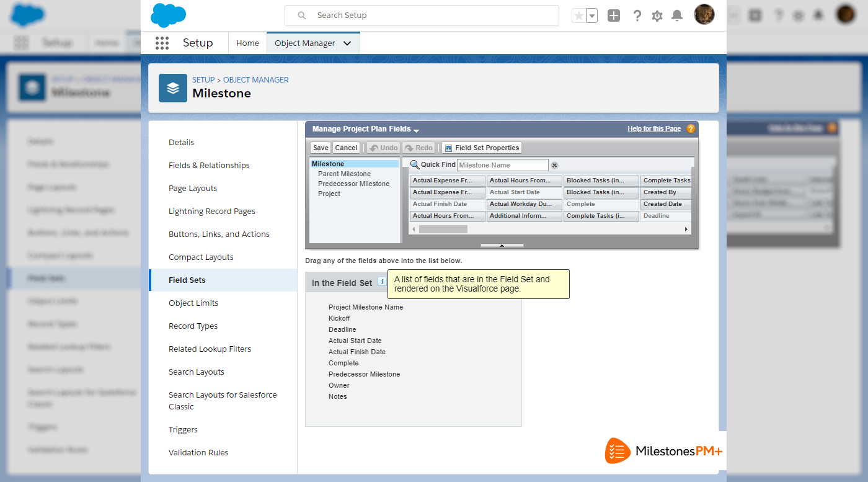Click the palette horizontal scrollbar thumb
Screen dimensions: 868x482
(x=443, y=230)
